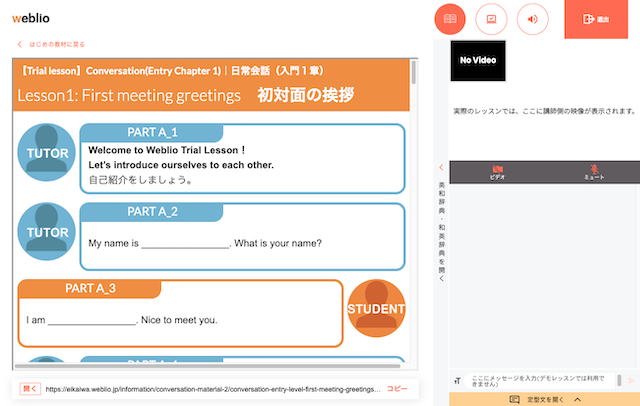Open the 英和辞典・和英辞典を開く vertical label
The image size is (640, 406).
441,231
